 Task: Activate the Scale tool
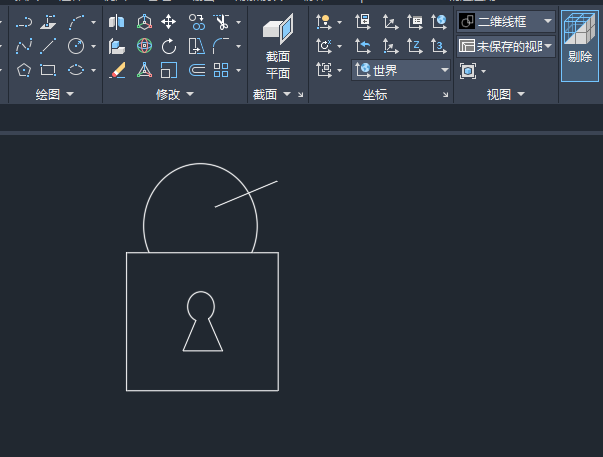pos(169,70)
